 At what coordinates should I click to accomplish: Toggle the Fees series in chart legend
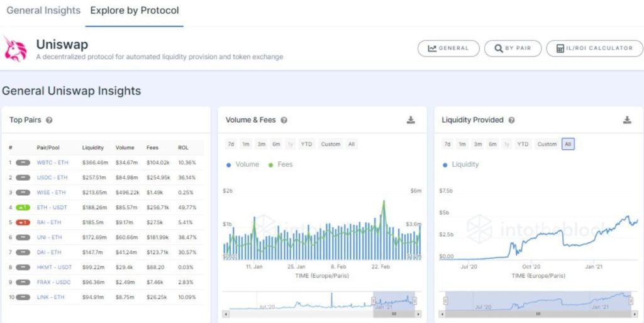point(280,164)
